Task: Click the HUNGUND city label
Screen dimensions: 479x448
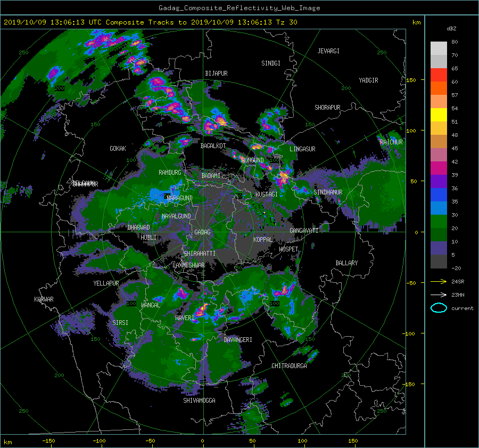Action: tap(252, 160)
